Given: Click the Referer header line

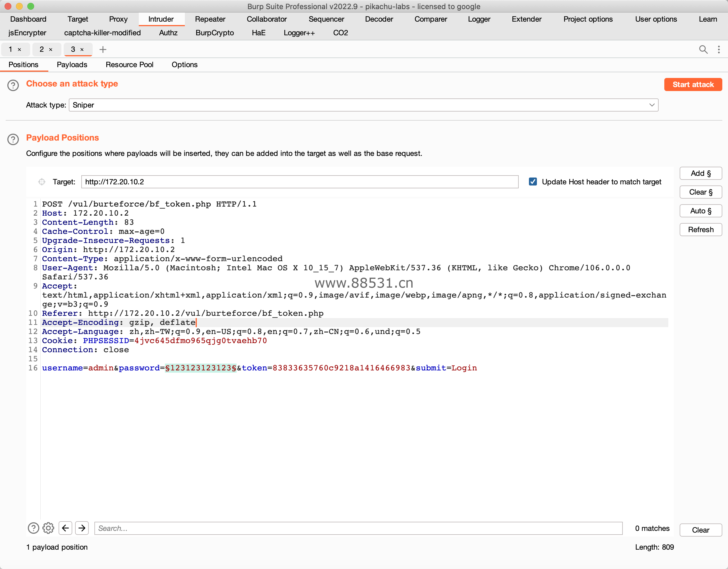Looking at the screenshot, I should [183, 314].
